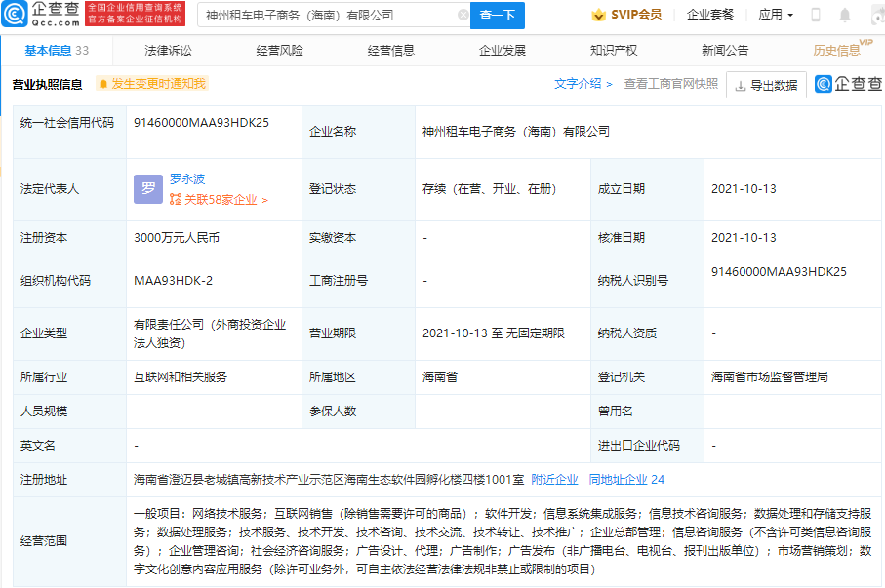Expand the 应用 dropdown menu

(x=776, y=16)
